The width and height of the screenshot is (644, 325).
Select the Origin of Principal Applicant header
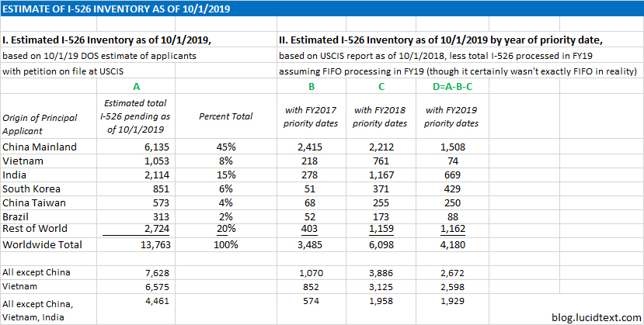(x=40, y=123)
